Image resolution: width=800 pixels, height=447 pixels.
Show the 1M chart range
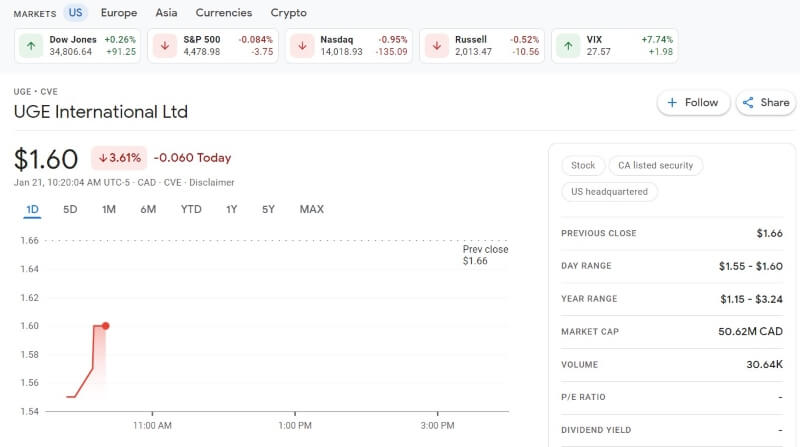point(109,209)
